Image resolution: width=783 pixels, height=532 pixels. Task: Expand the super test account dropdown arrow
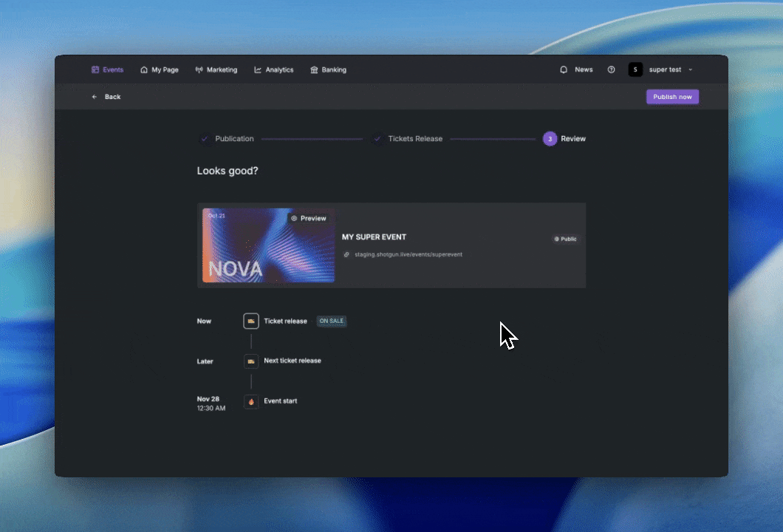pyautogui.click(x=691, y=70)
